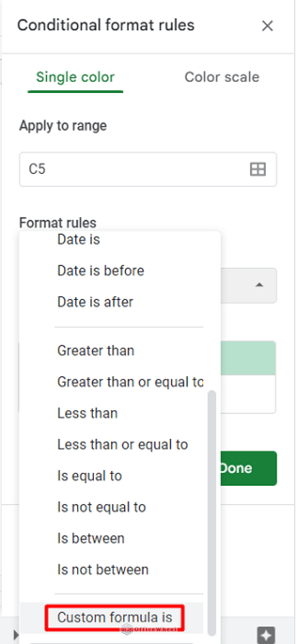Image resolution: width=297 pixels, height=644 pixels.
Task: Select the 'Greater than' condition
Action: pos(96,351)
